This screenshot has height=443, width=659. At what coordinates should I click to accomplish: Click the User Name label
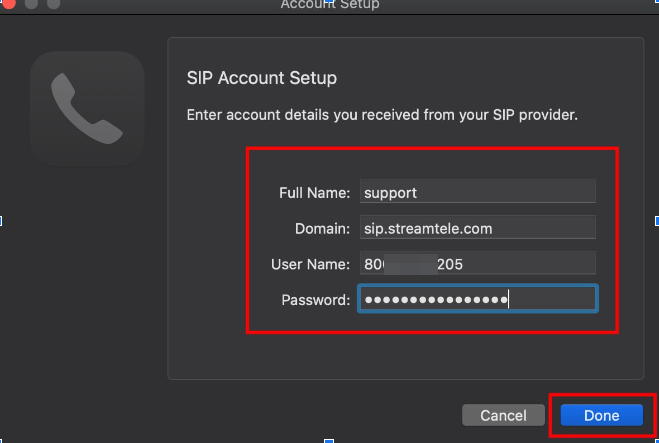(310, 264)
